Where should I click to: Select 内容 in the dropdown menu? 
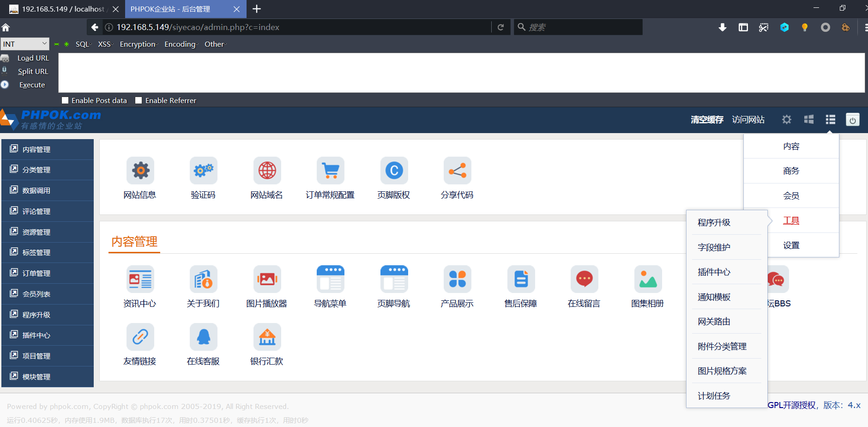click(791, 146)
